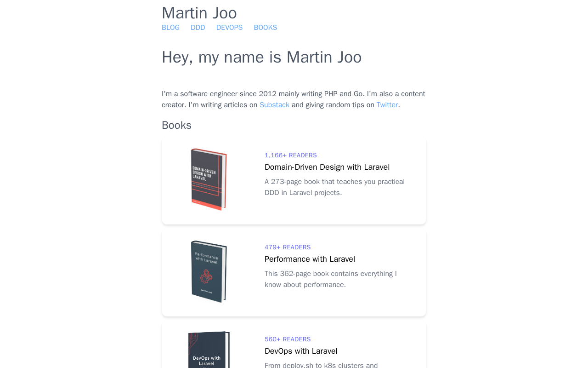Open the Domain-Driven Design with Laravel title
This screenshot has height=368, width=588.
point(327,167)
